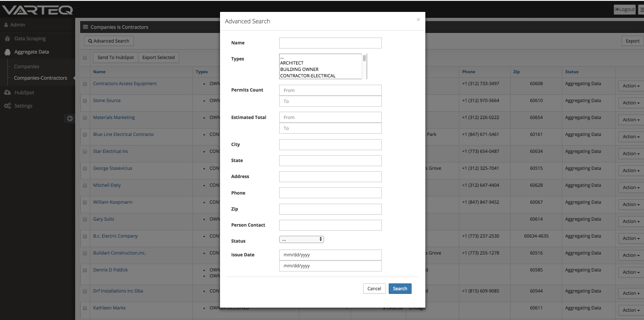This screenshot has width=644, height=320.
Task: Open the Status dropdown in search dialog
Action: click(301, 239)
